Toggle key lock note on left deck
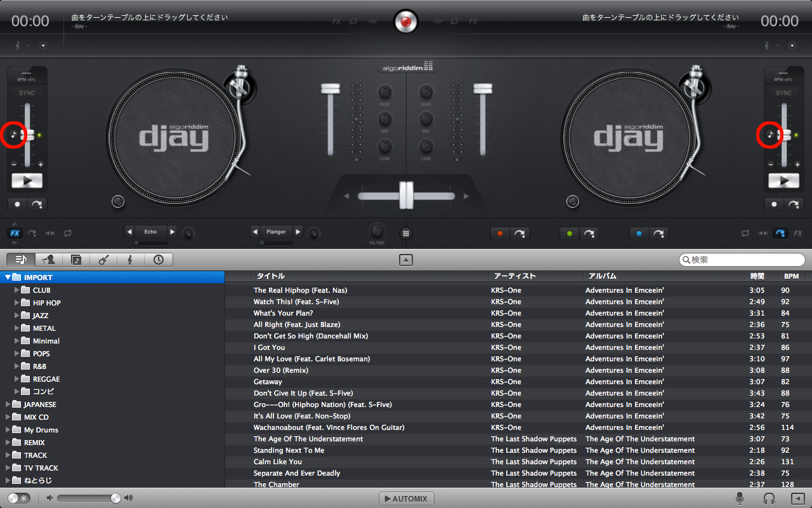Screen dimensions: 812x508 tap(14, 135)
